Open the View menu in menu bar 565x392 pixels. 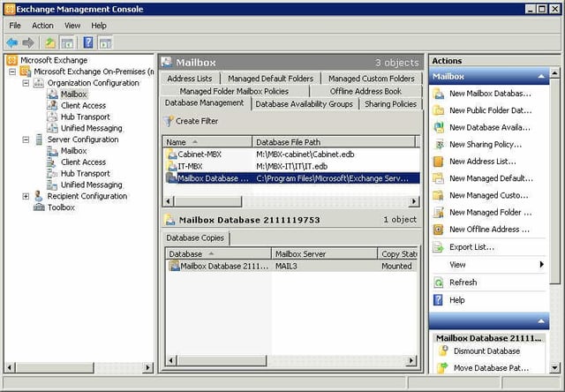pos(72,26)
